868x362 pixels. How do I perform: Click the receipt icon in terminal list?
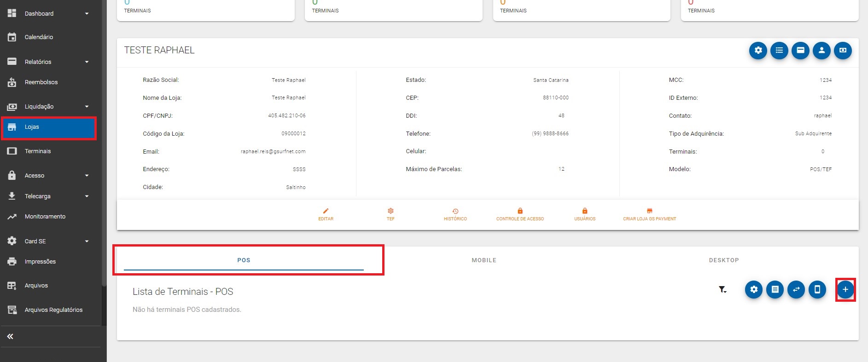775,290
